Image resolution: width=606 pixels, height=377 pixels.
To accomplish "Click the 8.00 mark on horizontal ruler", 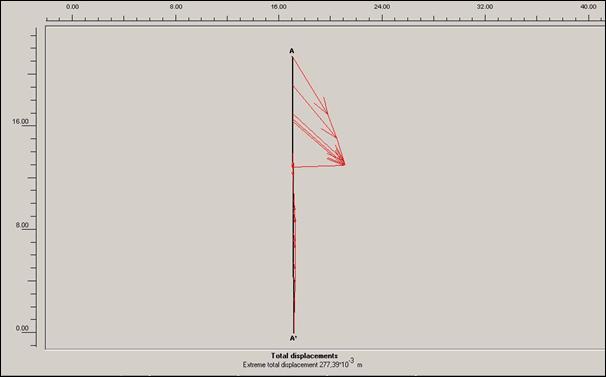I will [176, 7].
